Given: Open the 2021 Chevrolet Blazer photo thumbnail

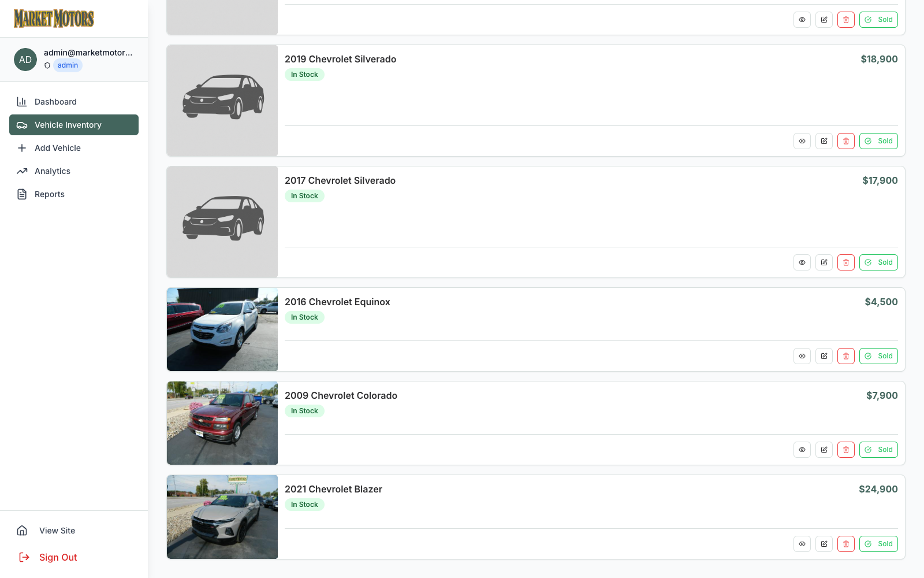Looking at the screenshot, I should [222, 517].
